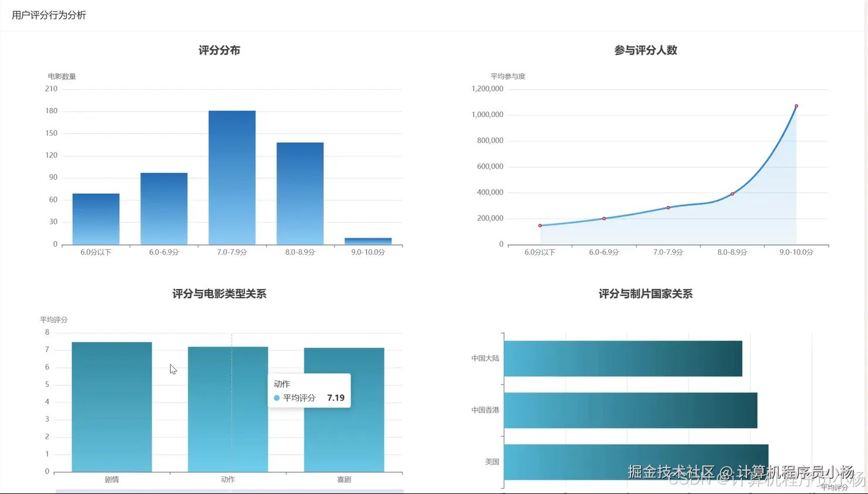Click the 120 y-axis value in 评分分布
Viewport: 868px width, 494px height.
coord(52,155)
